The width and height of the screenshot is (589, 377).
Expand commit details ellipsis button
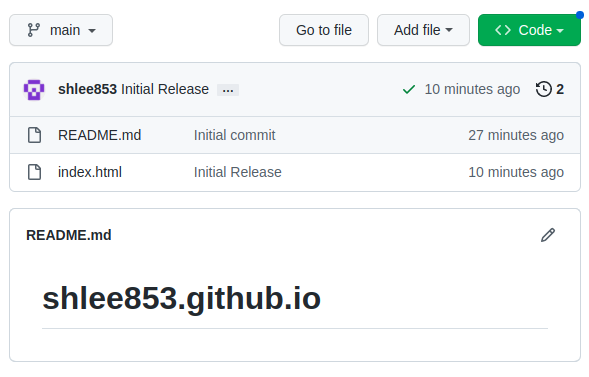click(x=228, y=90)
